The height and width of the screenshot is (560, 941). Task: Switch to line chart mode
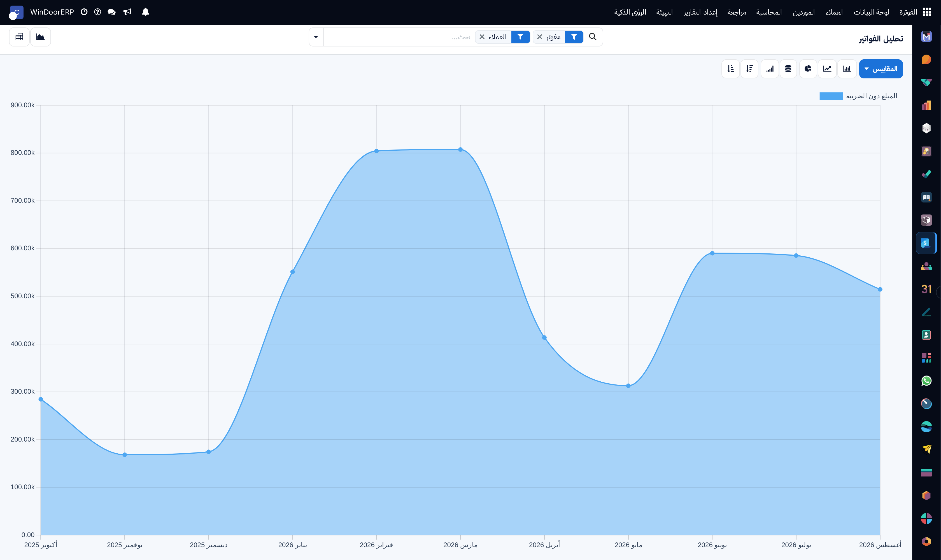[827, 69]
